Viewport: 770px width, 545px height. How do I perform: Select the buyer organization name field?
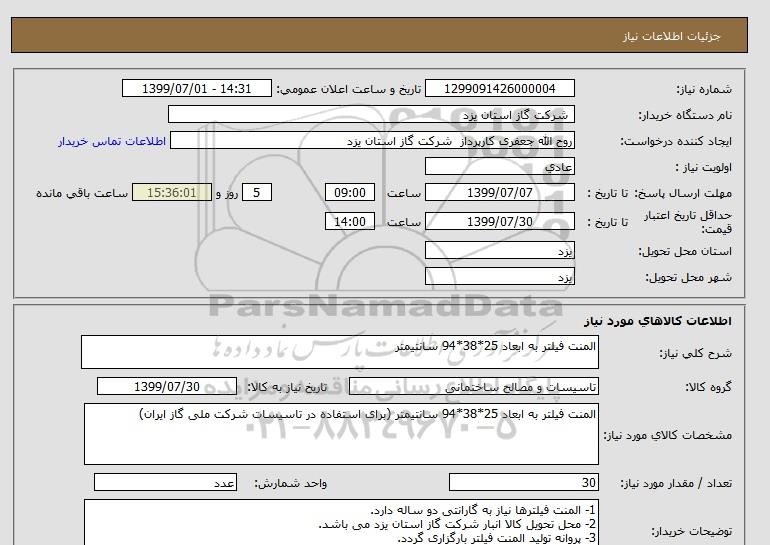tap(371, 114)
